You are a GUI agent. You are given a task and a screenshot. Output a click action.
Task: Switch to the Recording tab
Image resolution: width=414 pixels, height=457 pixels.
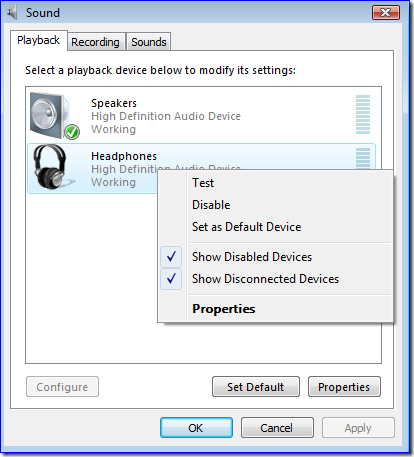(x=96, y=42)
